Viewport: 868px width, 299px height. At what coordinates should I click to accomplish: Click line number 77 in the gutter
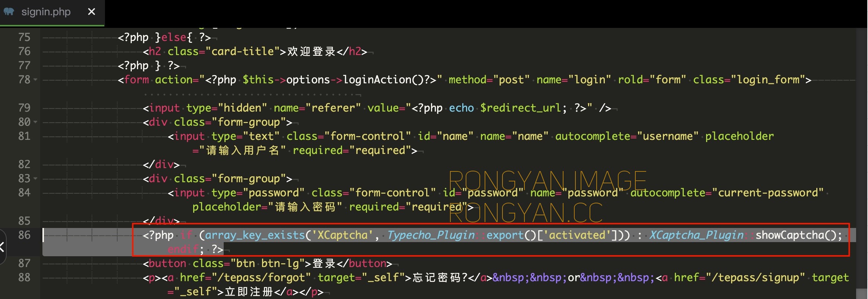coord(24,65)
